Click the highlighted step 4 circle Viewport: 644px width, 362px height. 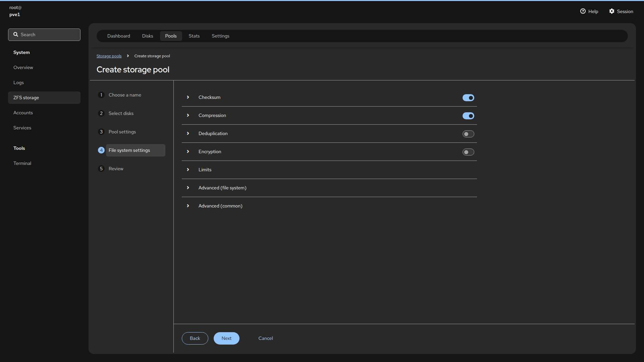[x=101, y=150]
